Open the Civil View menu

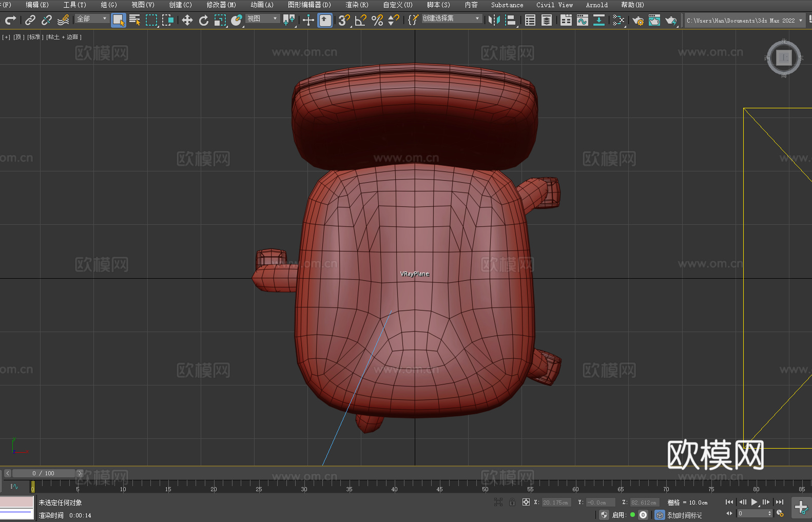point(554,5)
